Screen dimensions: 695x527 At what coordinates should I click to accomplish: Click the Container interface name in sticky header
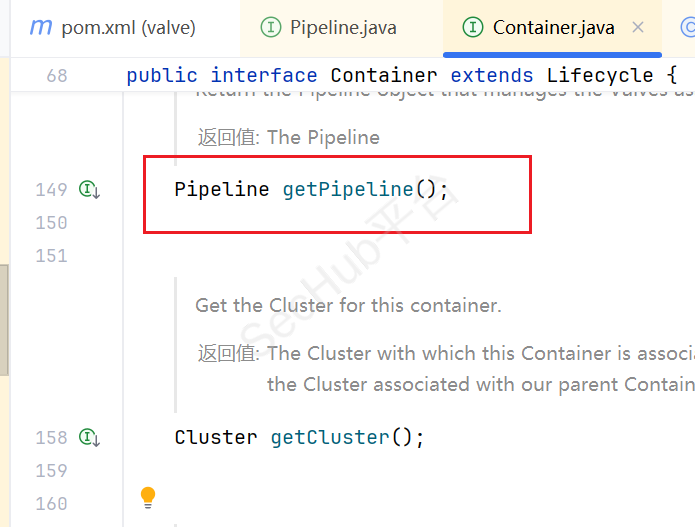click(x=384, y=75)
